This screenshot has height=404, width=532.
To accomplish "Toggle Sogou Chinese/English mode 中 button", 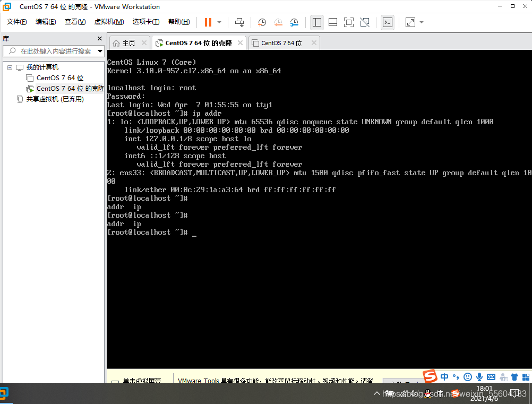I will coord(444,377).
